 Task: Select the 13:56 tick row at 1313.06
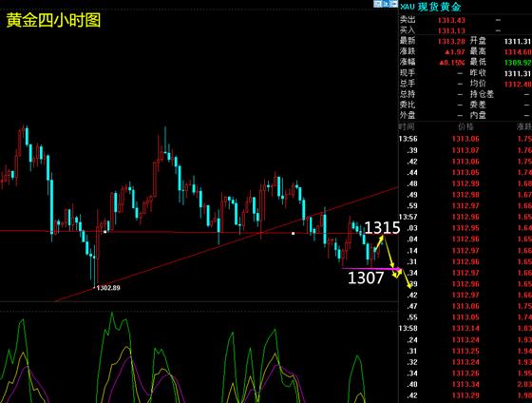pyautogui.click(x=465, y=139)
